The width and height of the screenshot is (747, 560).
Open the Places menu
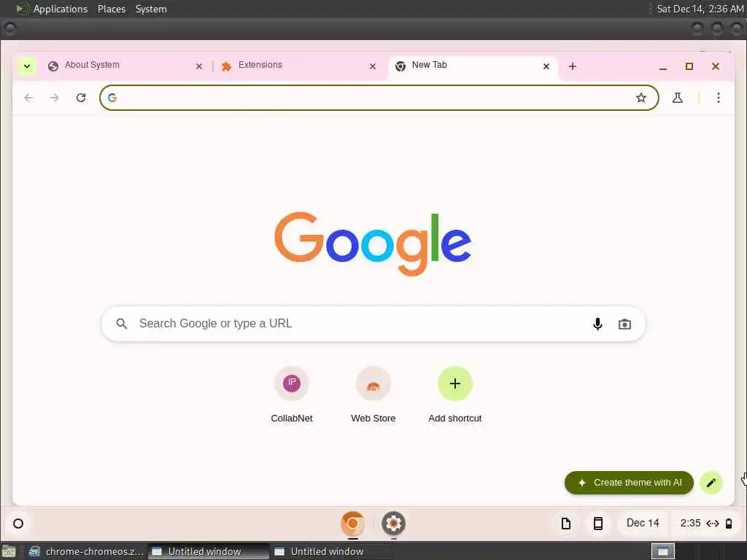click(112, 9)
